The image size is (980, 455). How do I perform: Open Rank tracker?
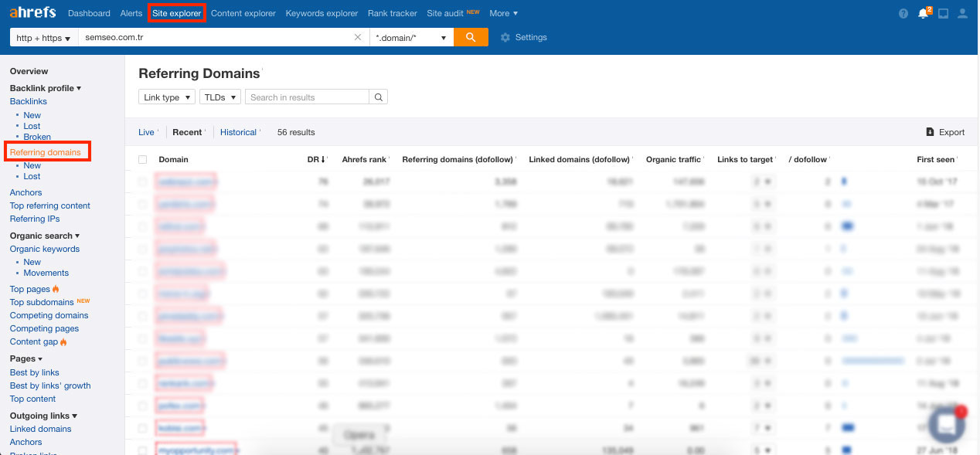point(392,13)
